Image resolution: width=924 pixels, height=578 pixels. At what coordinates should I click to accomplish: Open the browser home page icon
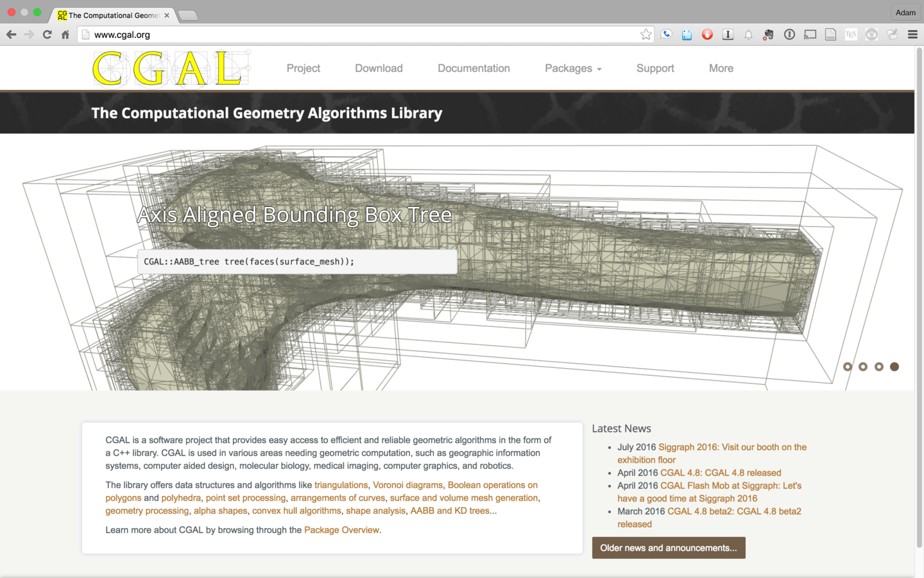point(65,35)
